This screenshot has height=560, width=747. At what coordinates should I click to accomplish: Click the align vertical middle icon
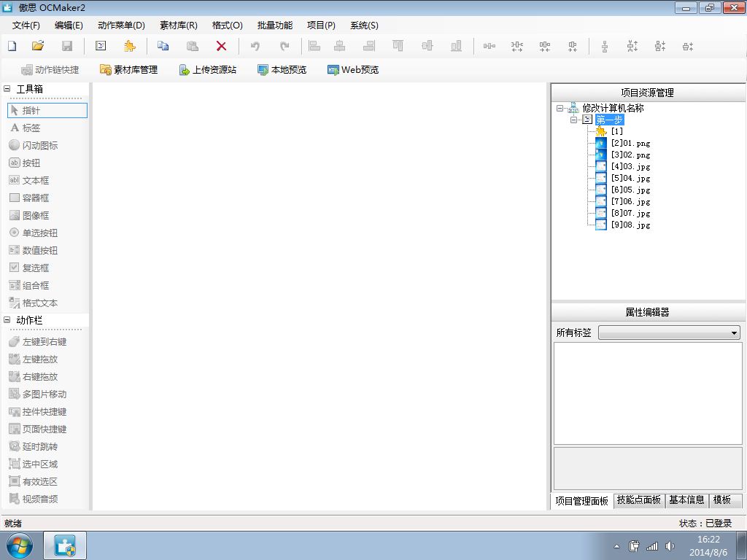(x=427, y=46)
